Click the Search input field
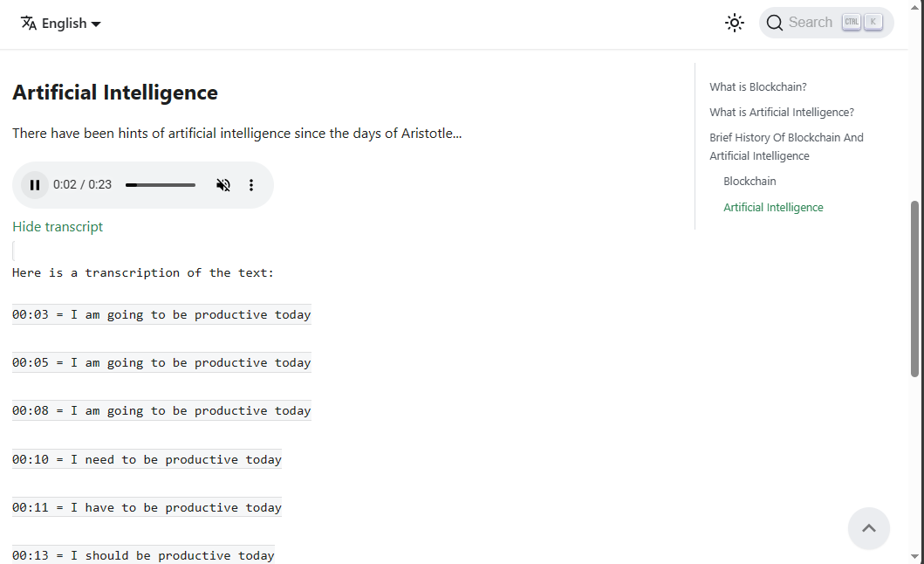The width and height of the screenshot is (924, 564). pyautogui.click(x=810, y=24)
